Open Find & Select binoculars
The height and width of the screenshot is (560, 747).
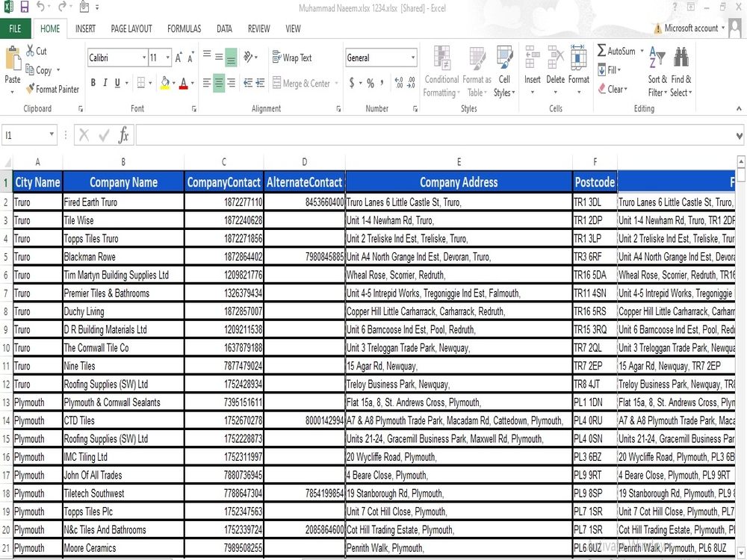coord(681,72)
